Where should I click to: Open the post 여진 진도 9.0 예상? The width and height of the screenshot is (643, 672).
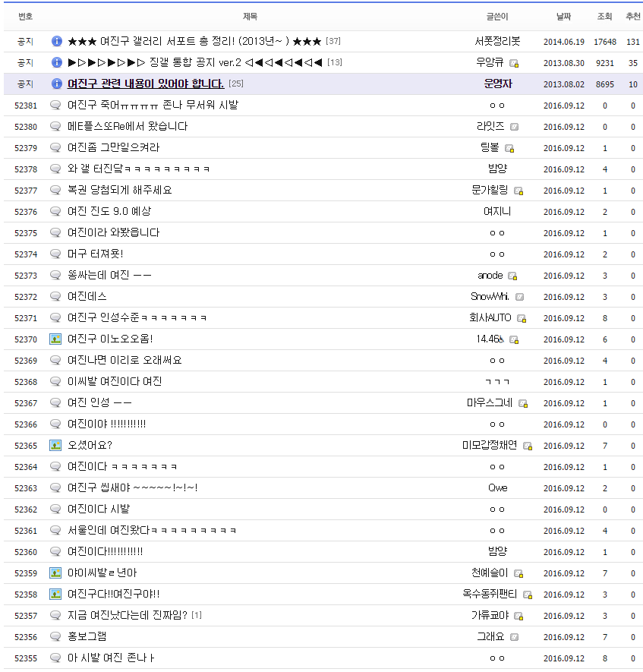pos(109,211)
